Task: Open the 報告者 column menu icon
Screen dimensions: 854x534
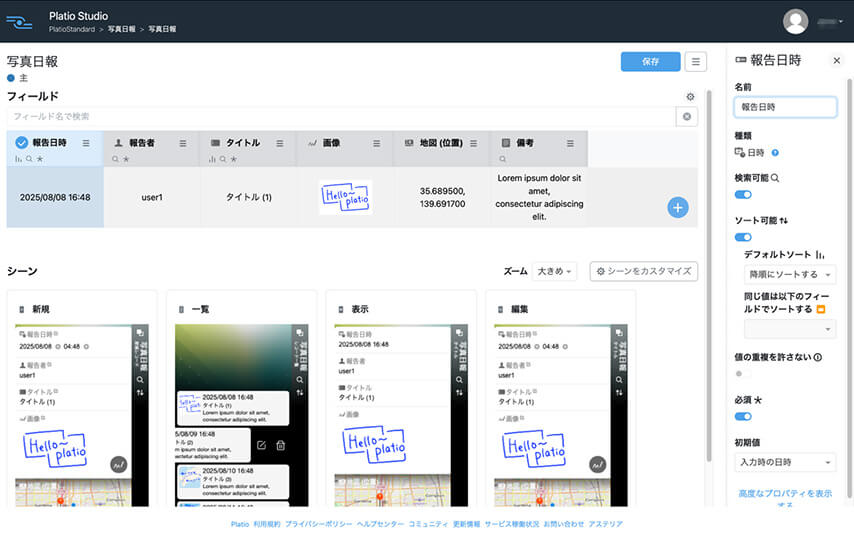Action: tap(183, 143)
